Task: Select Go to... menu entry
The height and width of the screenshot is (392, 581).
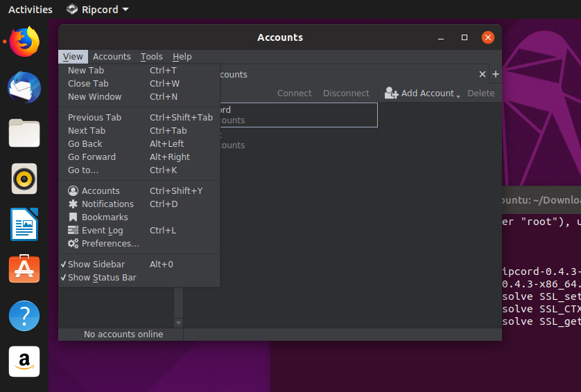Action: pos(139,170)
